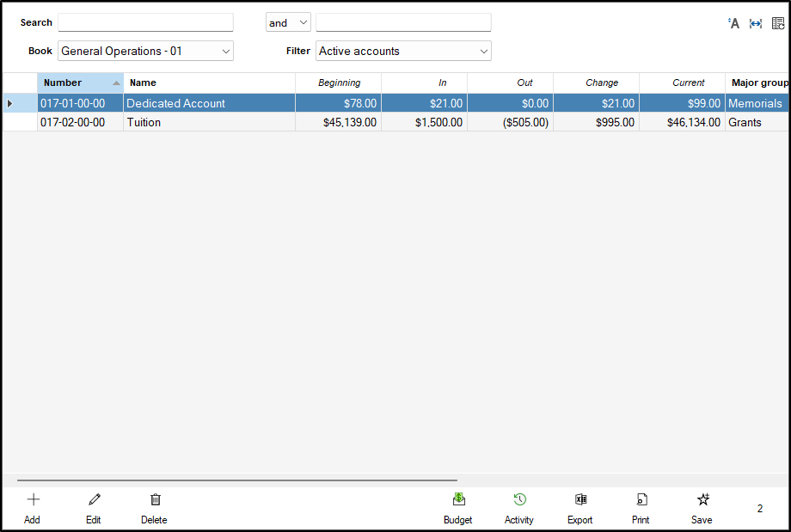This screenshot has height=532, width=791.
Task: Print the account list
Action: tap(641, 500)
